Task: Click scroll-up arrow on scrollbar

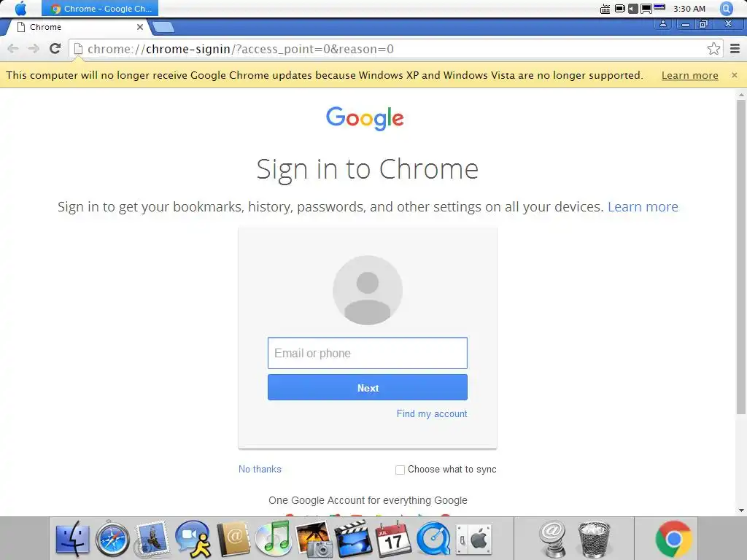Action: coord(741,95)
